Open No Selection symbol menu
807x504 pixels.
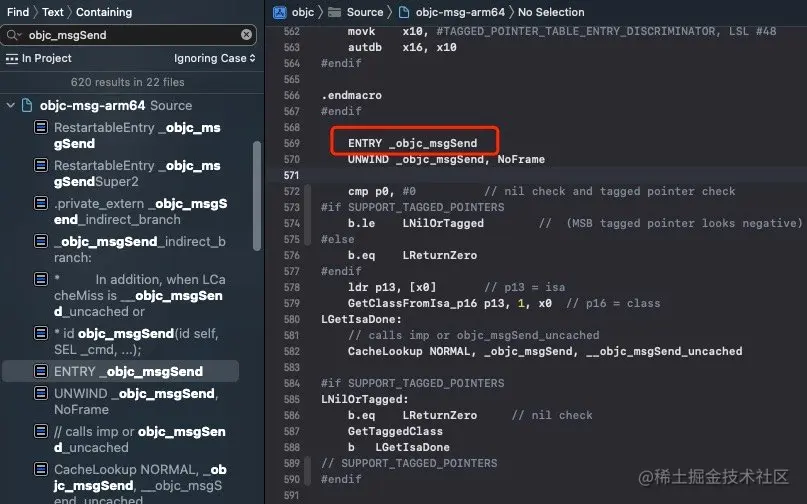[x=551, y=12]
